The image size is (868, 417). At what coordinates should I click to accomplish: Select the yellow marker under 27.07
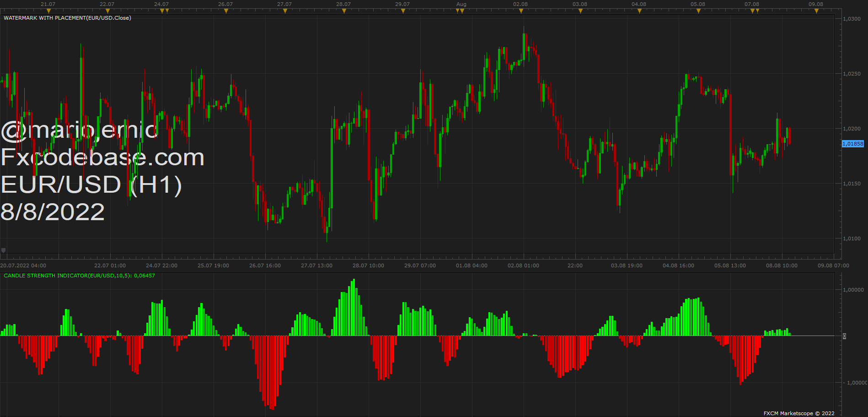(x=285, y=11)
